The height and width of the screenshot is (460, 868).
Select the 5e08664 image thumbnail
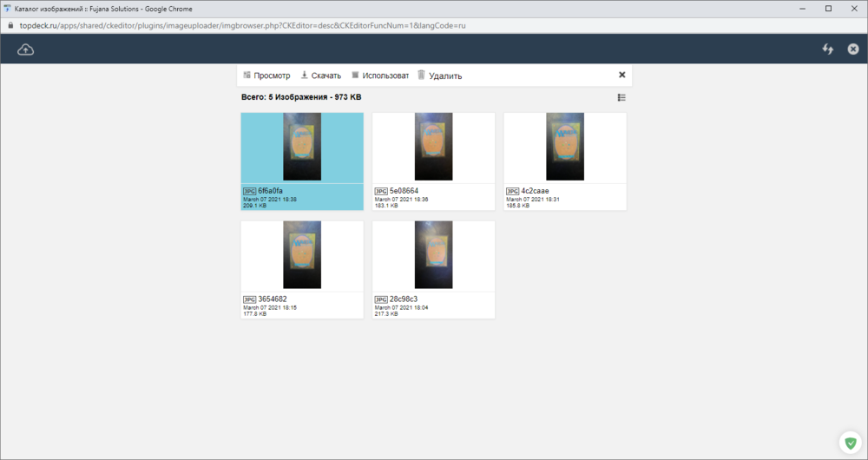pos(433,147)
